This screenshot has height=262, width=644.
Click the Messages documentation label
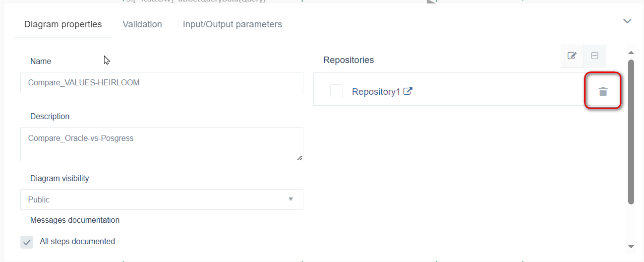click(x=75, y=220)
